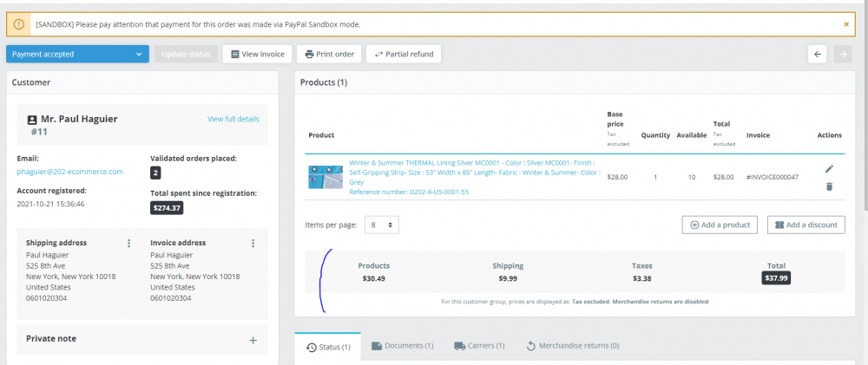Click the Products subtotal $30.49
Image resolution: width=868 pixels, height=365 pixels.
click(373, 278)
